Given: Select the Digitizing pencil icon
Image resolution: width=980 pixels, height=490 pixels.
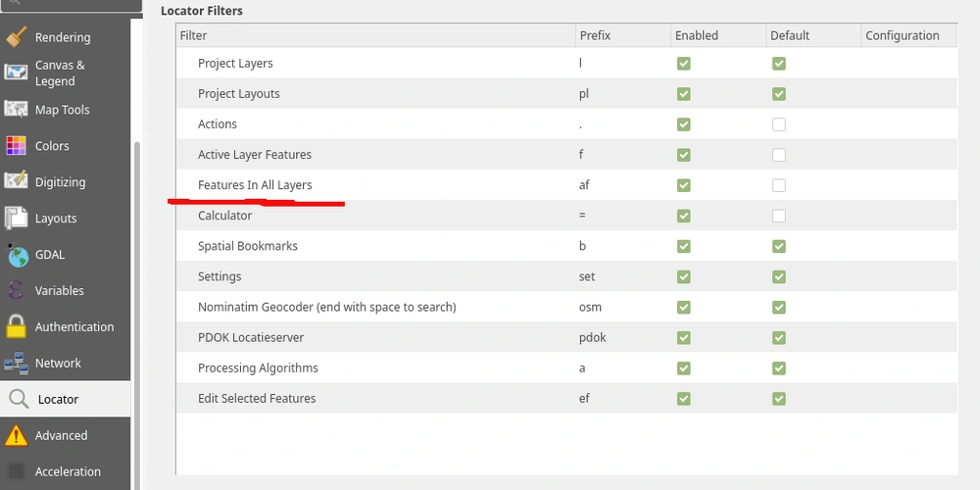Looking at the screenshot, I should 17,181.
